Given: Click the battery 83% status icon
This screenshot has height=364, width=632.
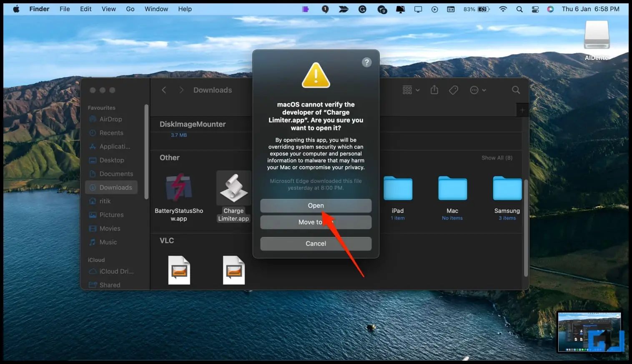Looking at the screenshot, I should click(x=477, y=9).
